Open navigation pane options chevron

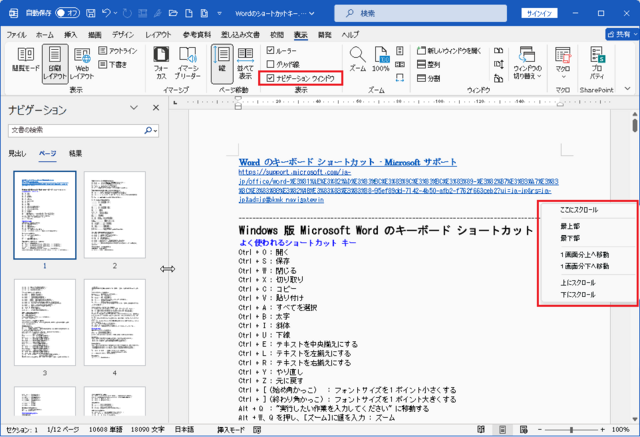point(134,108)
